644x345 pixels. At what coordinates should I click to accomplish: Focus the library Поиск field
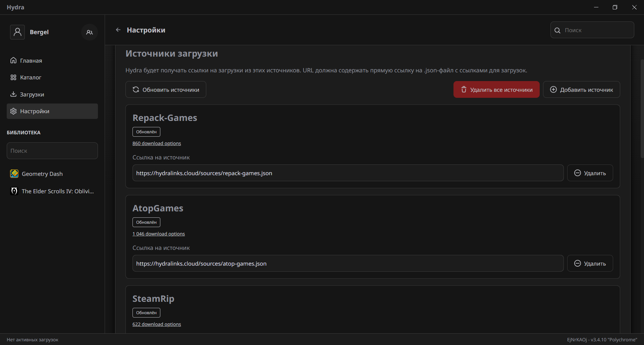(x=52, y=151)
